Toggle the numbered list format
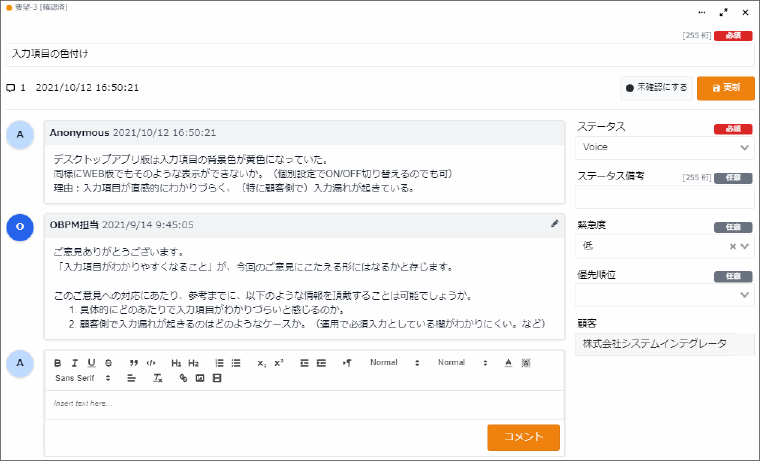The image size is (760, 461). point(218,362)
